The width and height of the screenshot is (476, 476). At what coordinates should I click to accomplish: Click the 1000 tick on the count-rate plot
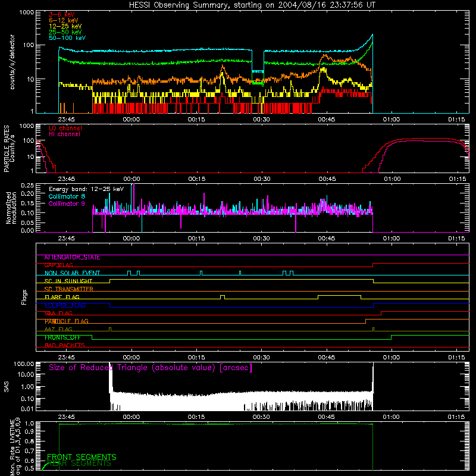pyautogui.click(x=26, y=12)
